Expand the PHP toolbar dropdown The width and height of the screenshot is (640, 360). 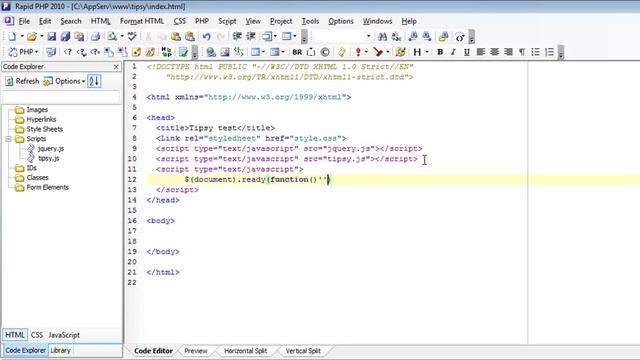[36, 52]
